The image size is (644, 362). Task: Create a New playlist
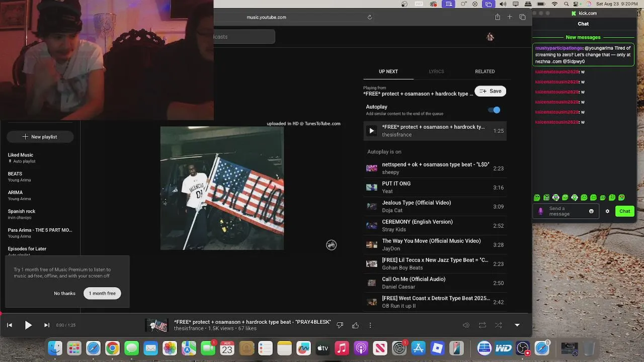(x=40, y=137)
